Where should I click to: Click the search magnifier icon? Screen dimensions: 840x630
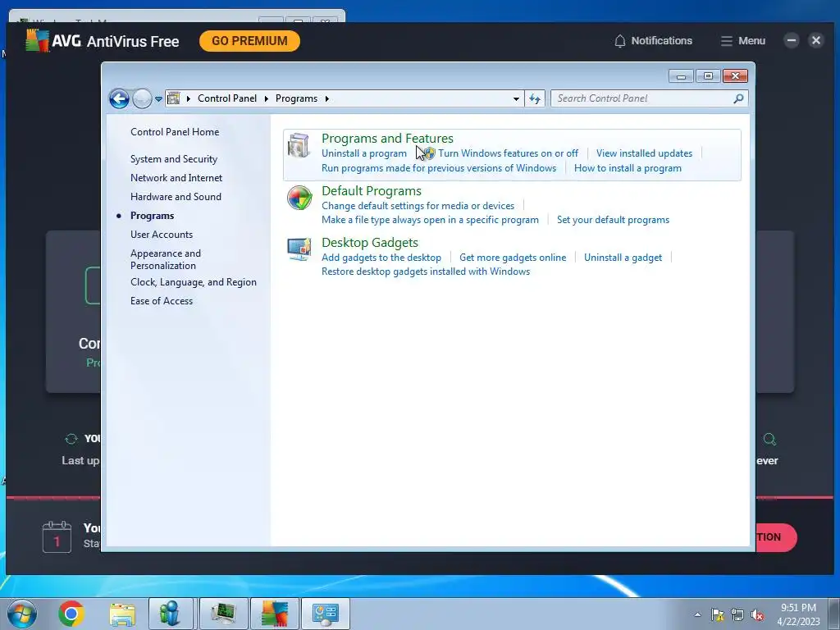tap(738, 98)
